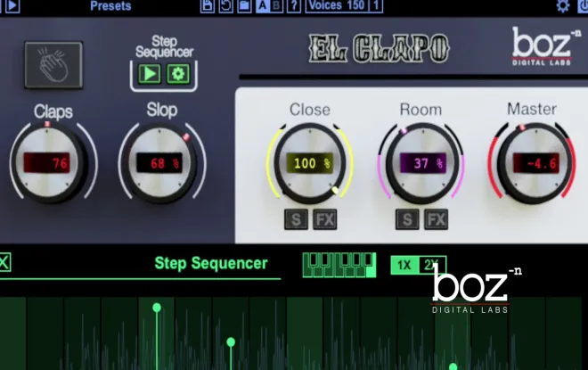The height and width of the screenshot is (370, 588).
Task: Click the lowest step marker in the sequencer
Action: (453, 366)
